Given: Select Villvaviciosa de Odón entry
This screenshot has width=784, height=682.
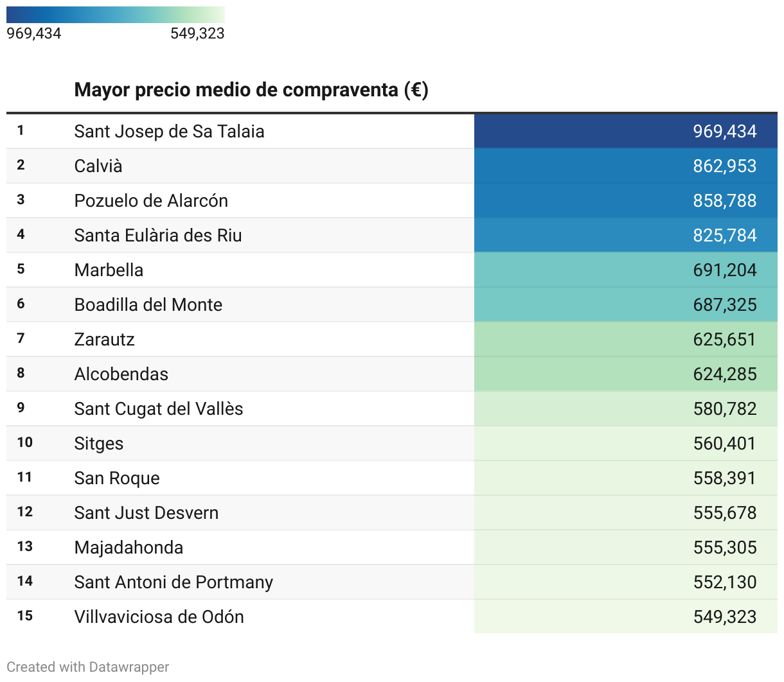Looking at the screenshot, I should [x=159, y=617].
